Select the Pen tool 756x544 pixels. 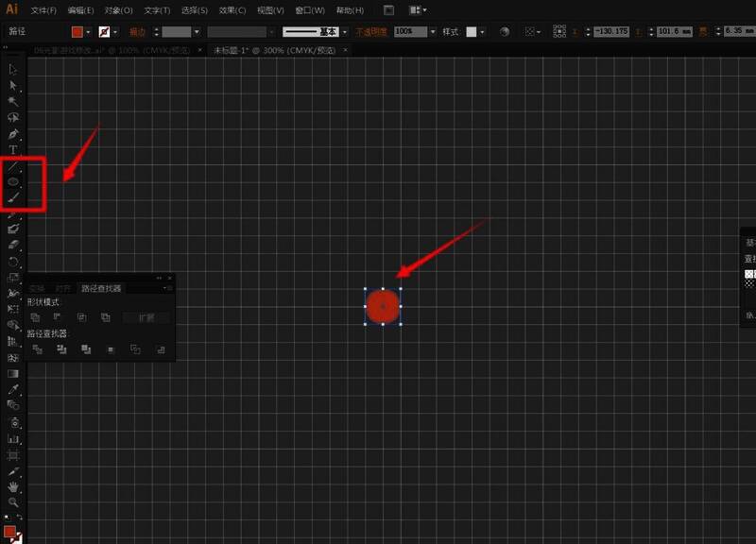pos(13,133)
